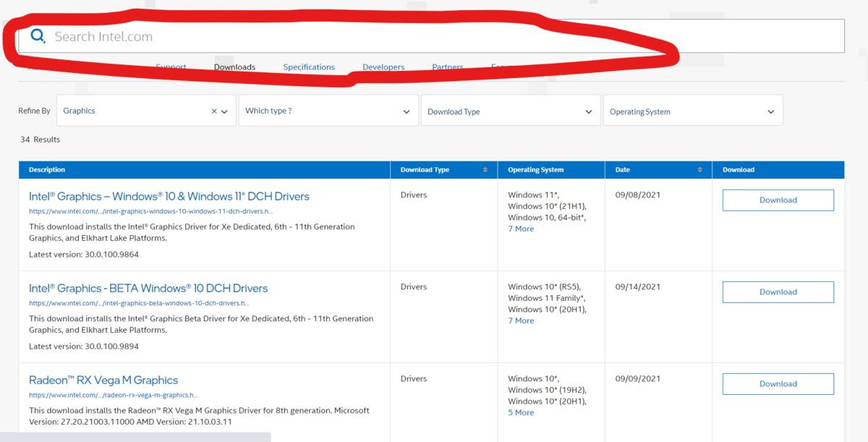Select the 34 Results count text
The width and height of the screenshot is (868, 442).
[41, 140]
